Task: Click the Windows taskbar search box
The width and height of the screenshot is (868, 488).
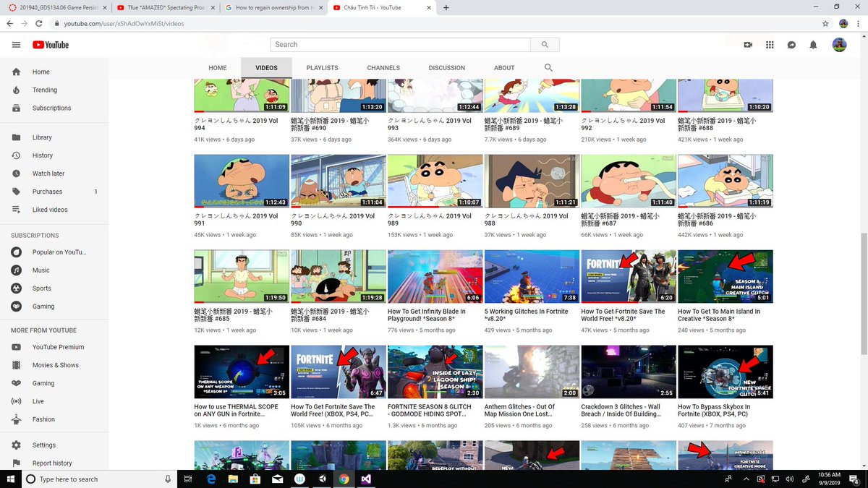Action: coord(99,479)
